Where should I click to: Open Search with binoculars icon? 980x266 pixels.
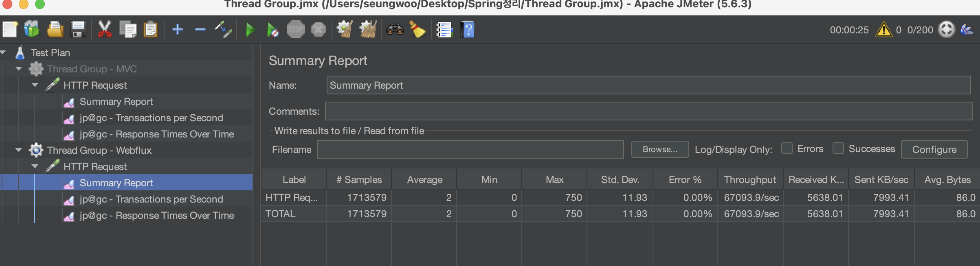[395, 30]
